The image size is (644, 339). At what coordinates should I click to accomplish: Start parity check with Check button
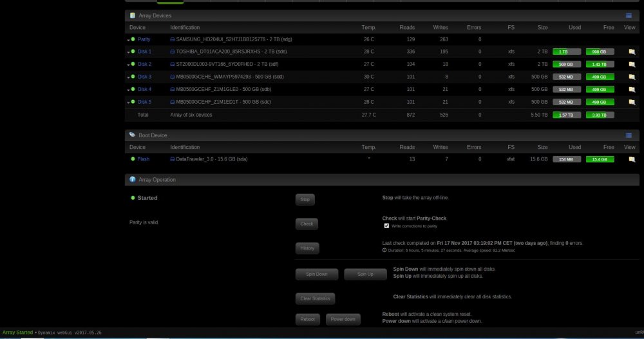(x=307, y=224)
